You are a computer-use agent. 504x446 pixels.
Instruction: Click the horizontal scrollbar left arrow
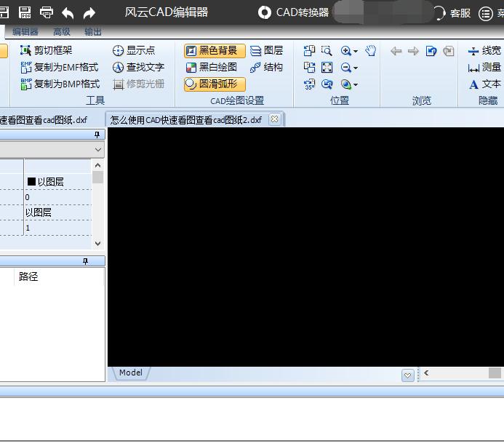tap(426, 373)
